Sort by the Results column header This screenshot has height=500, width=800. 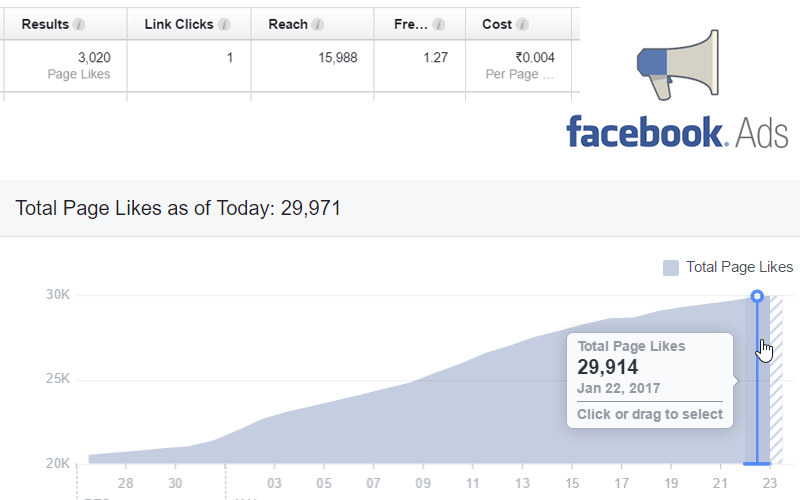click(x=45, y=24)
